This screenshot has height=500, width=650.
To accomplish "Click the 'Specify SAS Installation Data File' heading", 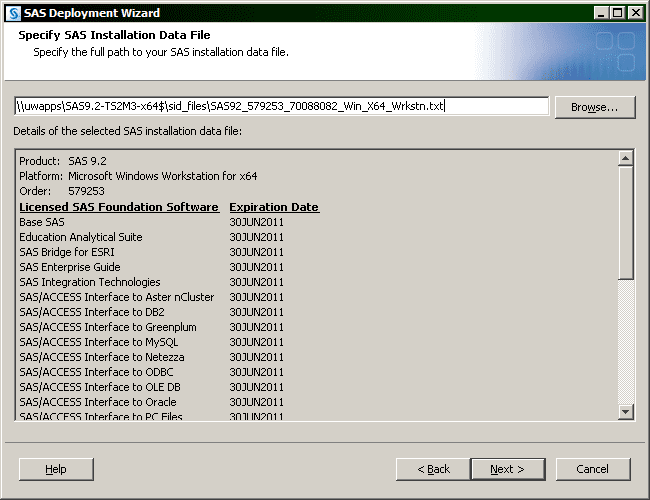I will click(114, 35).
